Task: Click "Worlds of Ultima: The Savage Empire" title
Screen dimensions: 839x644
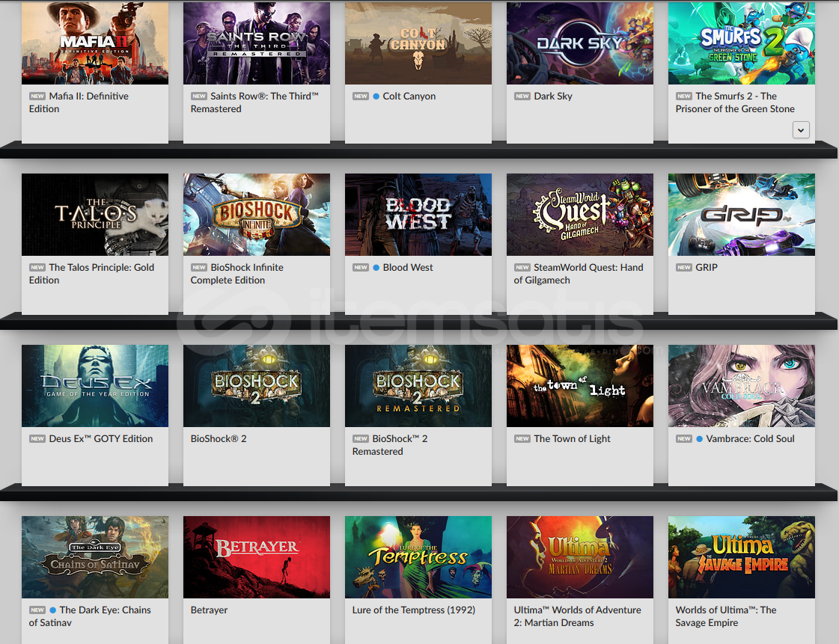Action: coord(726,616)
